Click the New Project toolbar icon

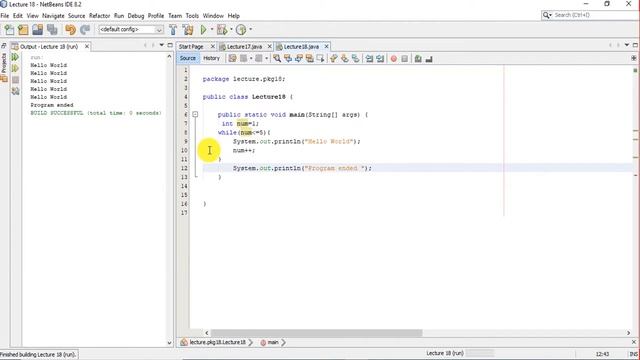click(23, 29)
